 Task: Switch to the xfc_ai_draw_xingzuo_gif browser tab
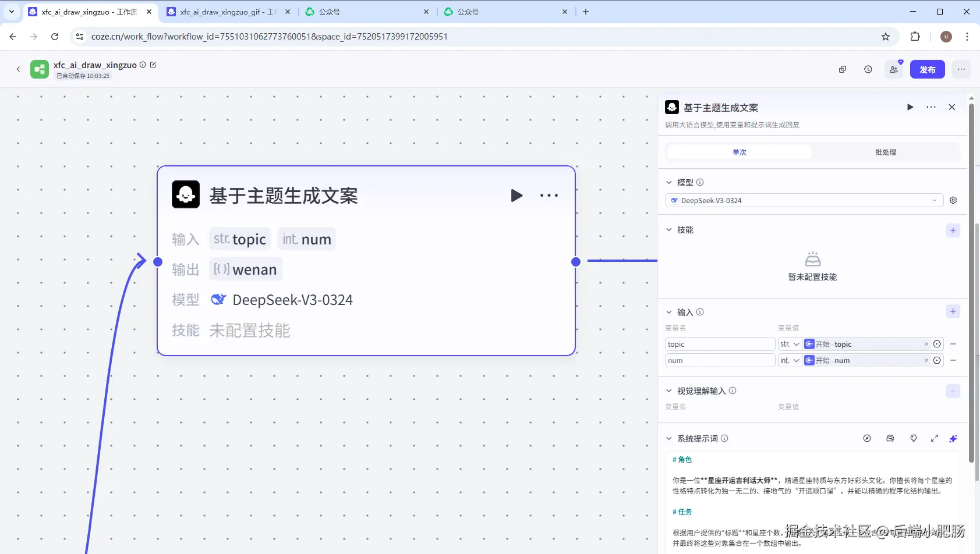[x=228, y=12]
